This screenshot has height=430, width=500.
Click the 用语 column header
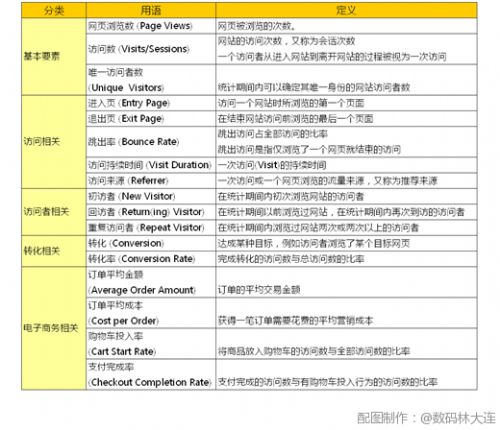point(151,10)
